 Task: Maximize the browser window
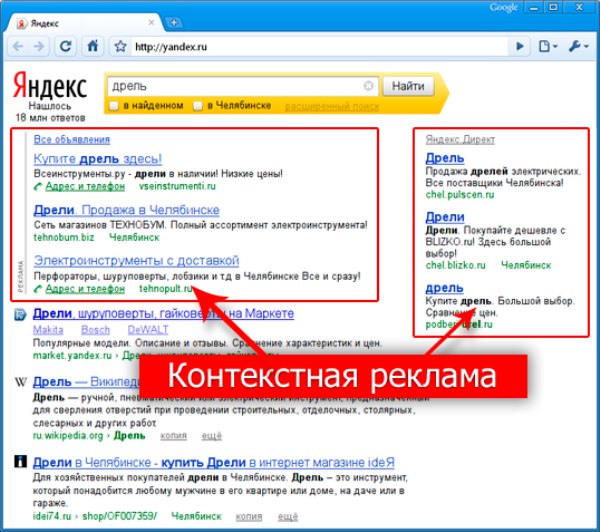coord(553,8)
